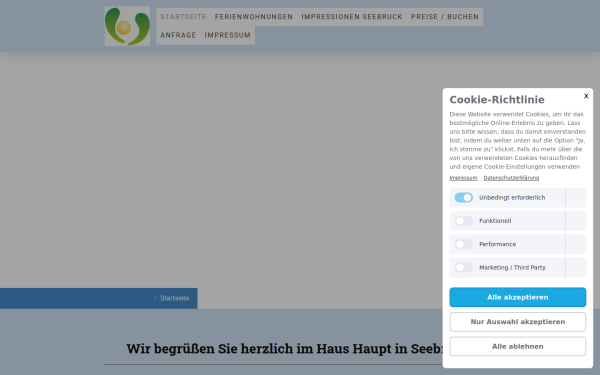This screenshot has height=375, width=600.
Task: Toggle the Unbedingt erforderlich cookie switch
Action: tap(463, 197)
